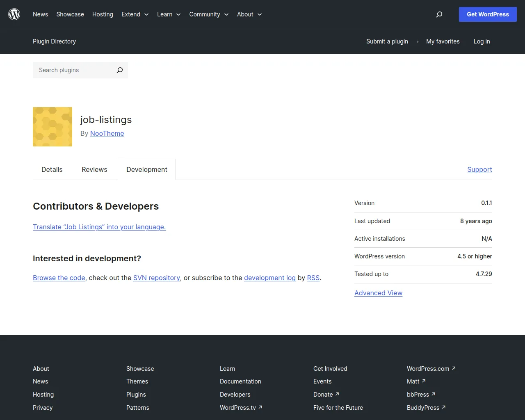Open footer BuddyPress external link

(426, 408)
